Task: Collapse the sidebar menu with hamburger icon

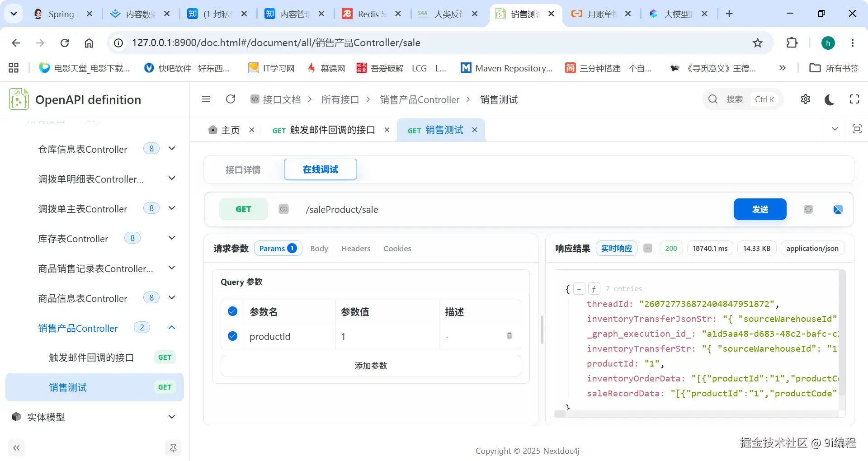Action: (x=206, y=99)
